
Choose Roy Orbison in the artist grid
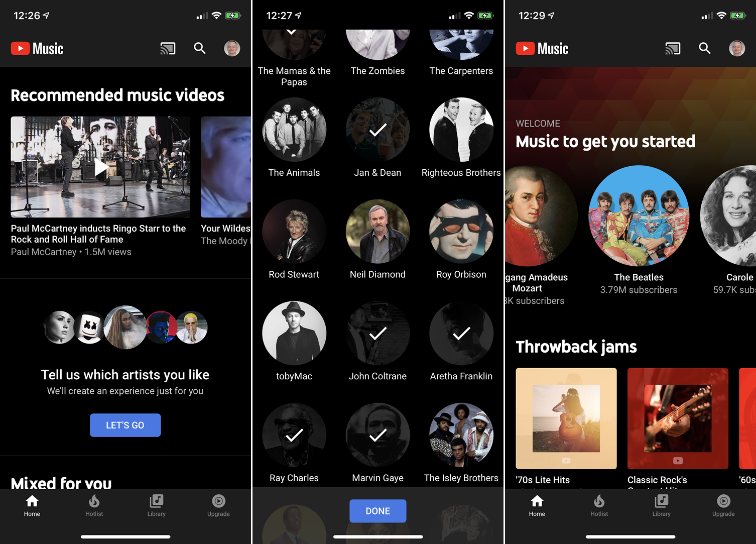(461, 232)
